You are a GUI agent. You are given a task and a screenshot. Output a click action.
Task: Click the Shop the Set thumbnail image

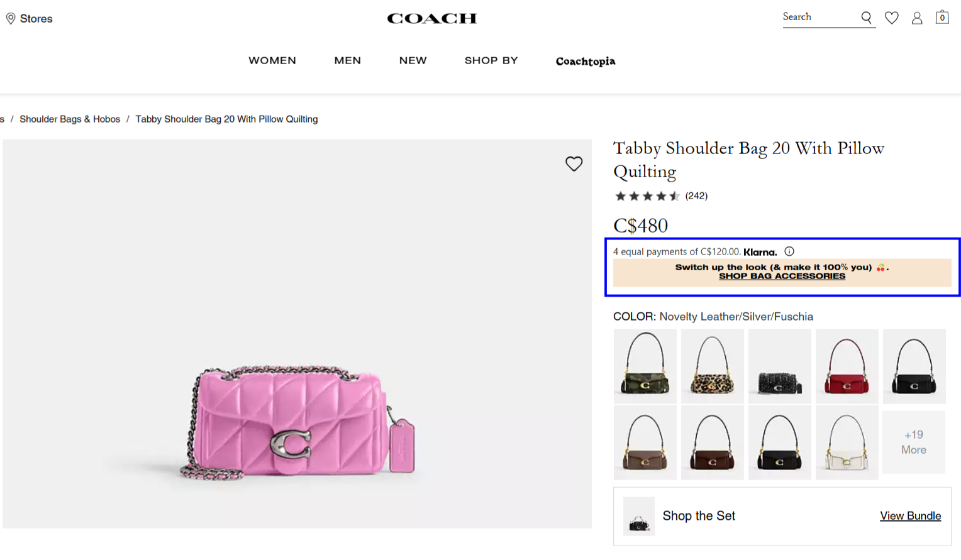tap(638, 515)
